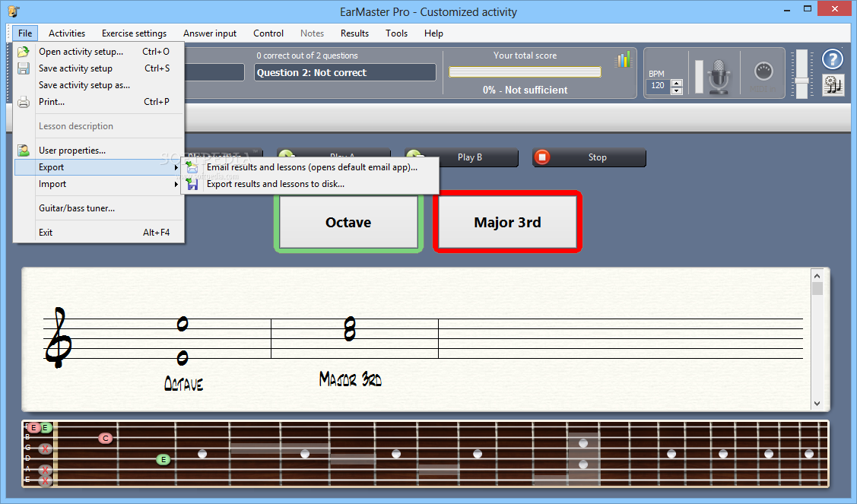Click the MIDI in knob icon

pos(763,71)
